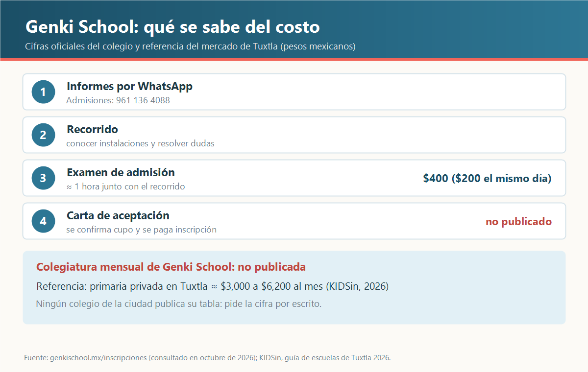
Task: Click the red 'no publicado' label
Action: [x=518, y=222]
